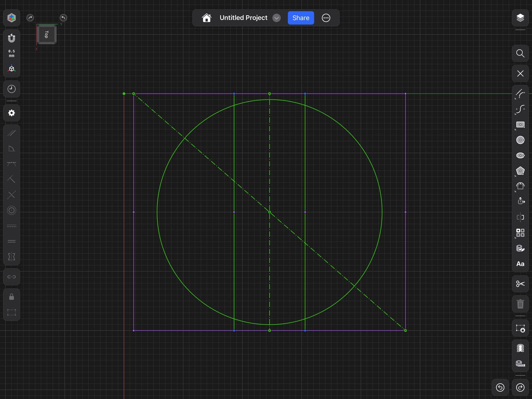
Task: Apply the coincident cross constraint
Action: click(x=11, y=195)
